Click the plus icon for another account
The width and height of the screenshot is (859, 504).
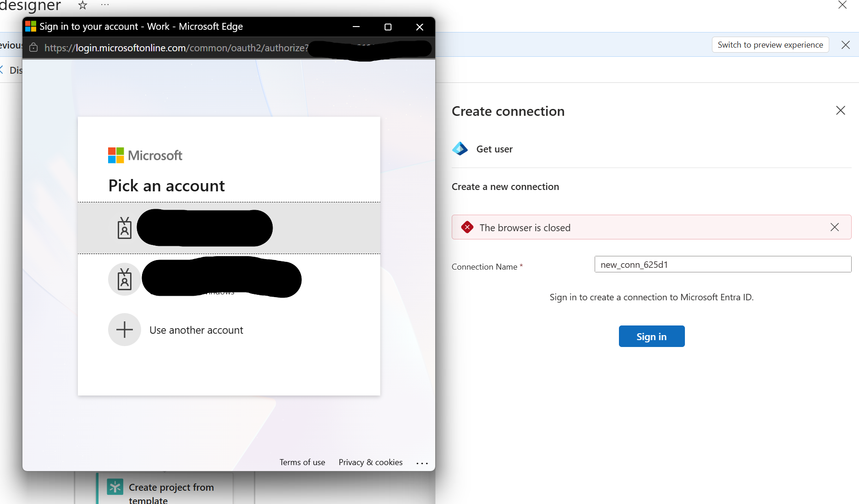coord(125,330)
